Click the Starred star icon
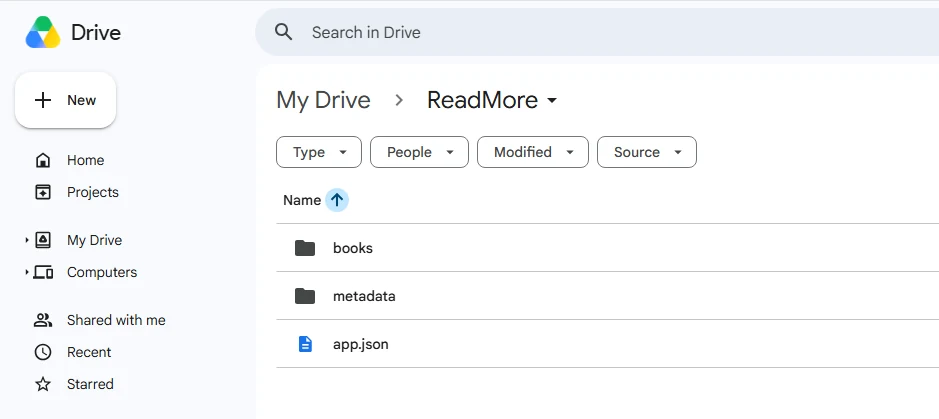This screenshot has height=419, width=939. [x=43, y=384]
